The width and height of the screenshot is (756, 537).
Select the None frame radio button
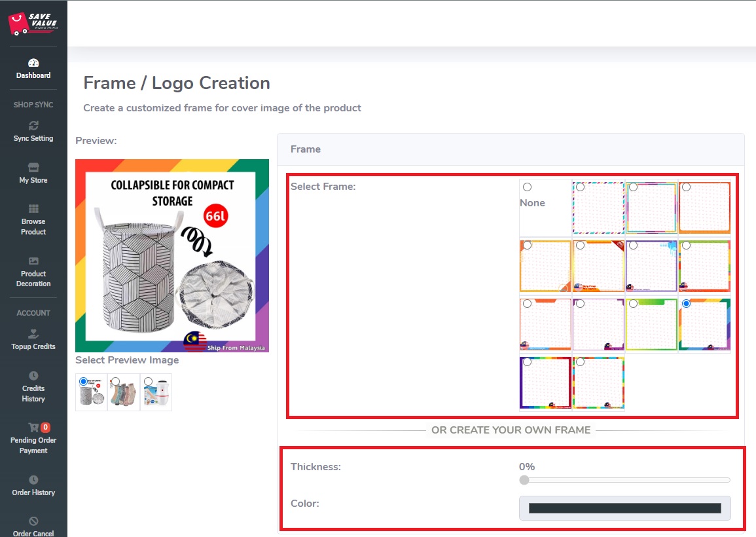pyautogui.click(x=527, y=187)
